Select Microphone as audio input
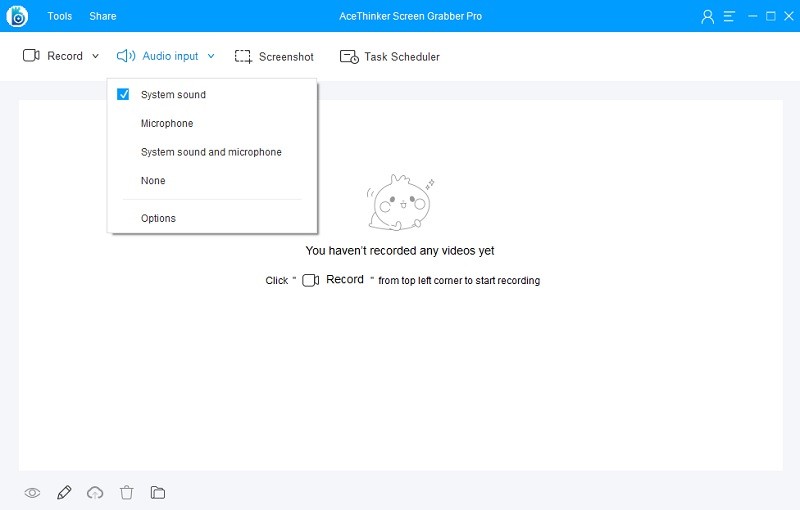Screen dimensions: 800x510 coord(167,124)
